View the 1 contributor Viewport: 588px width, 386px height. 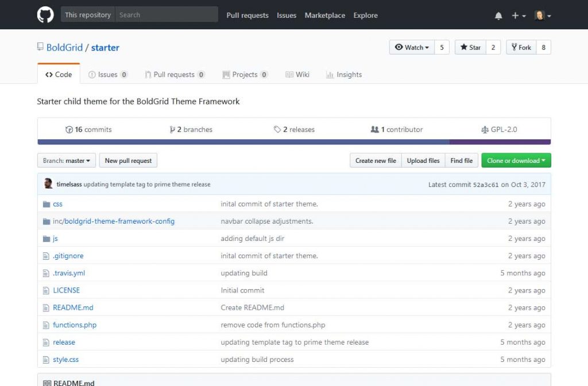point(397,130)
